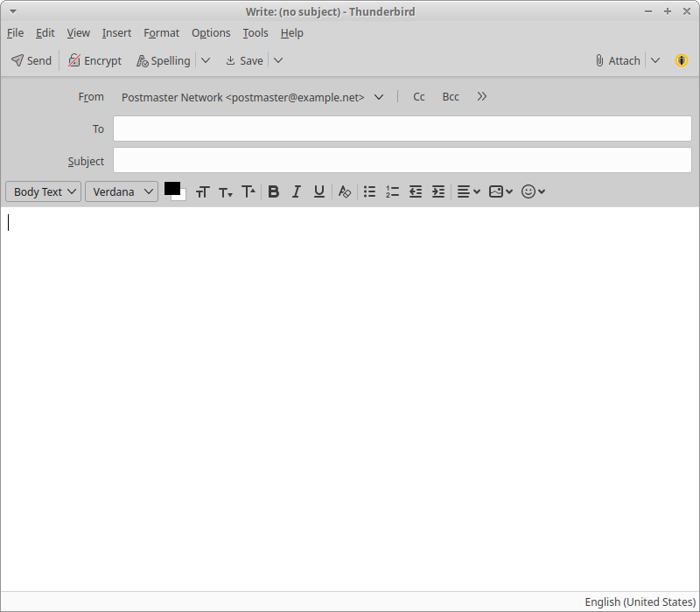
Task: Expand the Save options dropdown arrow
Action: click(278, 60)
